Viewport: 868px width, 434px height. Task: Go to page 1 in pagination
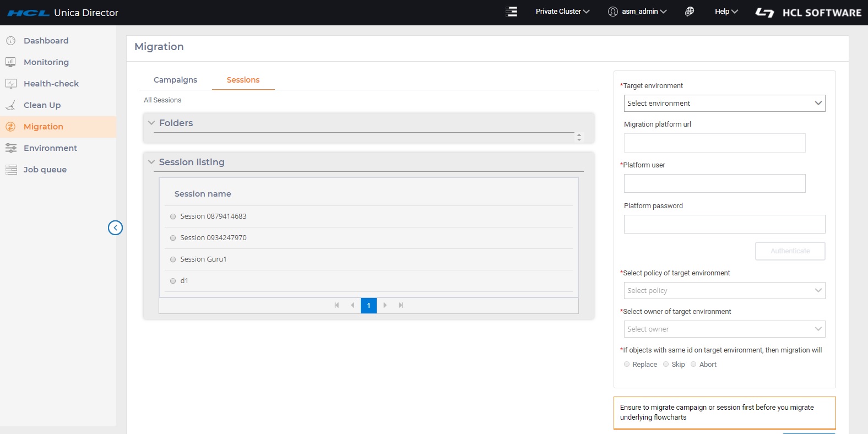368,305
